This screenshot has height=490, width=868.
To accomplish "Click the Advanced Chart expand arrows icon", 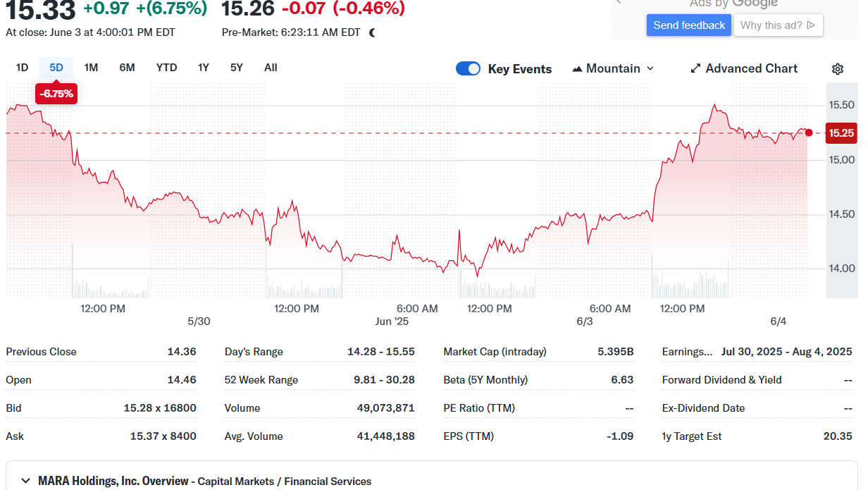I will click(695, 68).
